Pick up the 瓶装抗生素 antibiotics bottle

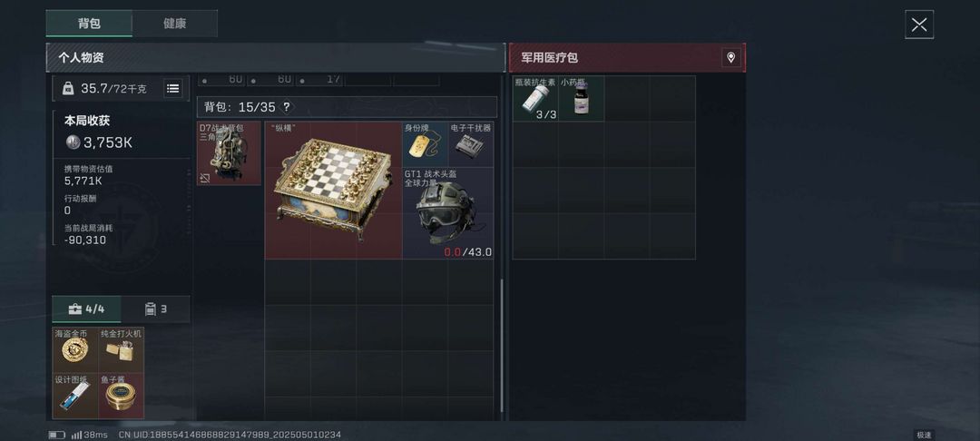[x=535, y=99]
